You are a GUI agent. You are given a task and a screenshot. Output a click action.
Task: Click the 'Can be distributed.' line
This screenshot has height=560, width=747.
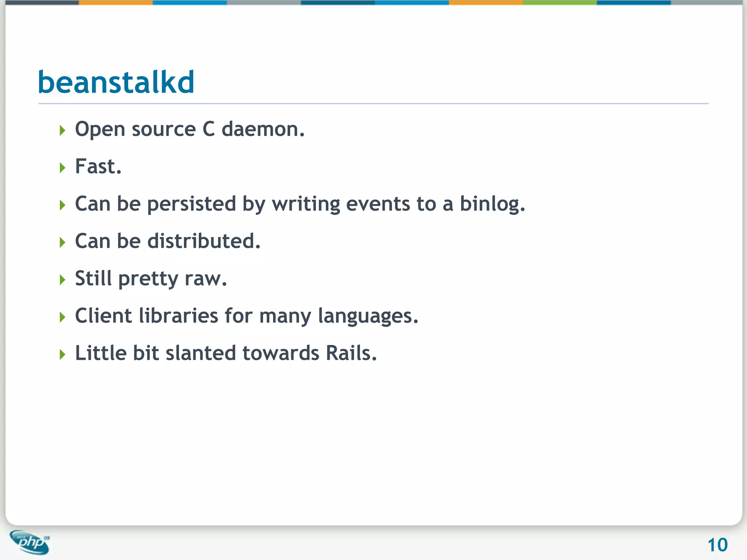pyautogui.click(x=168, y=241)
